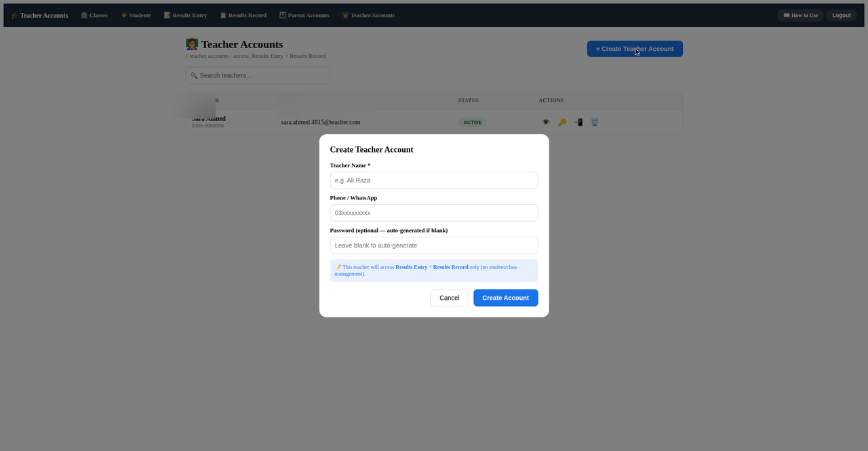Open the Classes nav item

[94, 15]
